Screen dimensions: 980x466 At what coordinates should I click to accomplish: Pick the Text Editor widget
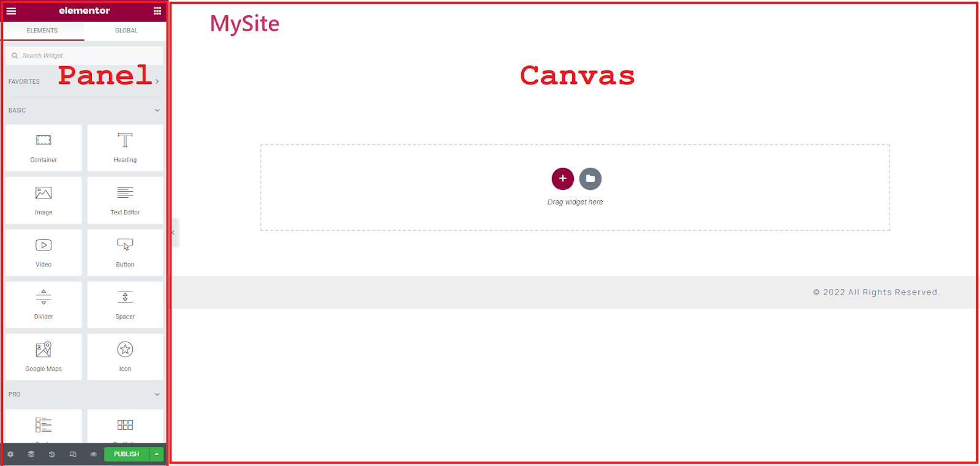pos(125,200)
